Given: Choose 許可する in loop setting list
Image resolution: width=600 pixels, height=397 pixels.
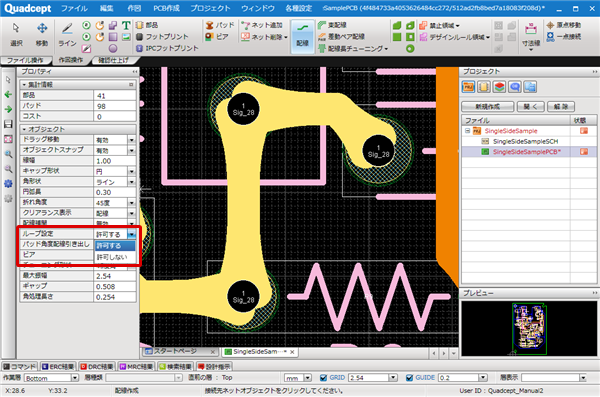Looking at the screenshot, I should click(115, 246).
